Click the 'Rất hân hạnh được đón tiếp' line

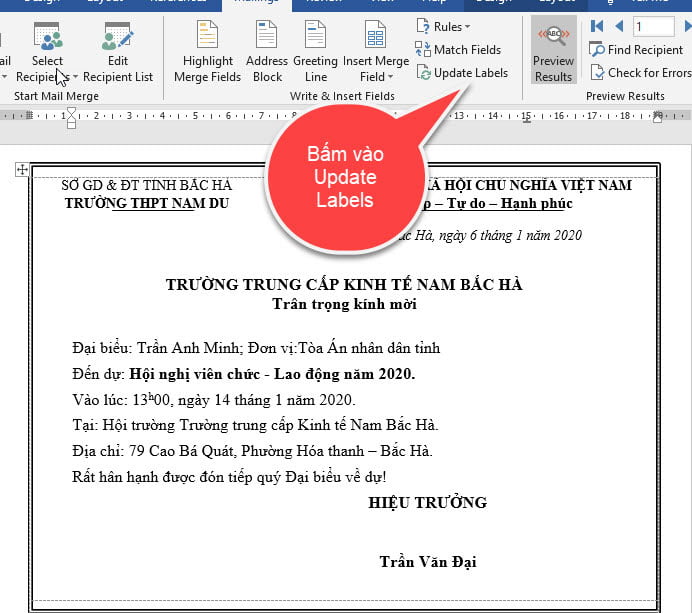(229, 477)
